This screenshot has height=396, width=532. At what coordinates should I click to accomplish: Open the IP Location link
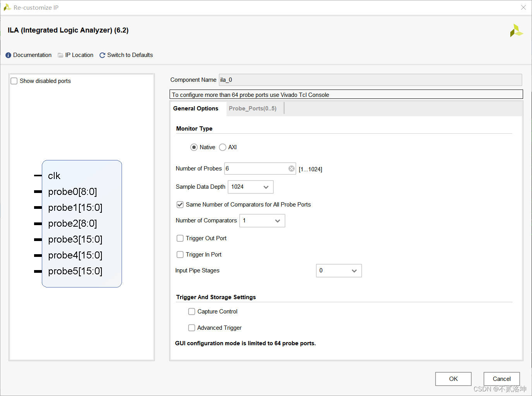79,55
